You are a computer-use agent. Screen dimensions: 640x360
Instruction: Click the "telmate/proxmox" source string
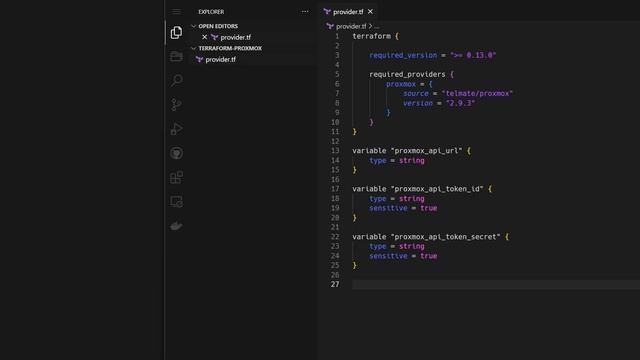(x=477, y=93)
